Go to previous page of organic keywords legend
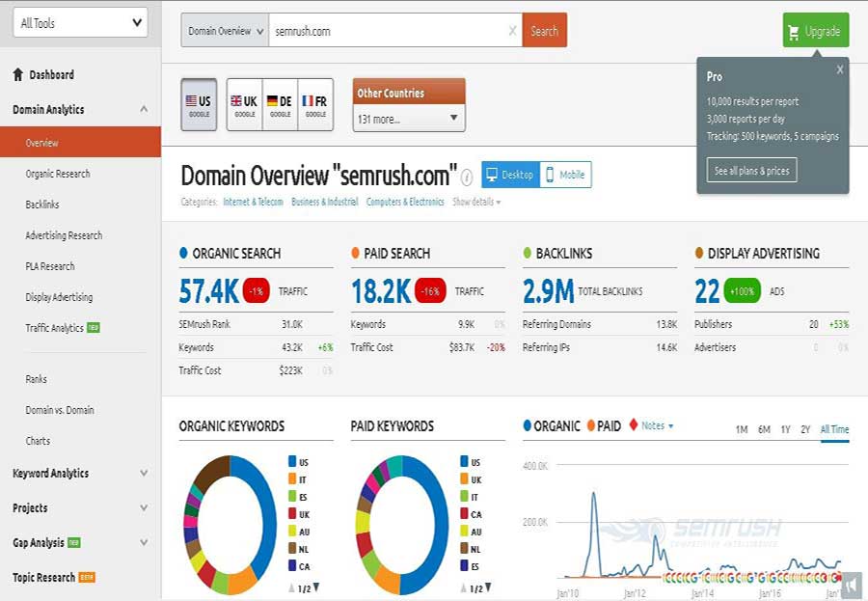The height and width of the screenshot is (601, 868). [x=291, y=587]
